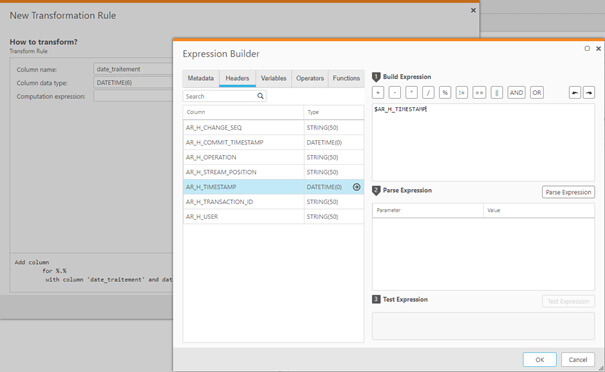Insert the percent modulo operator

pos(445,93)
